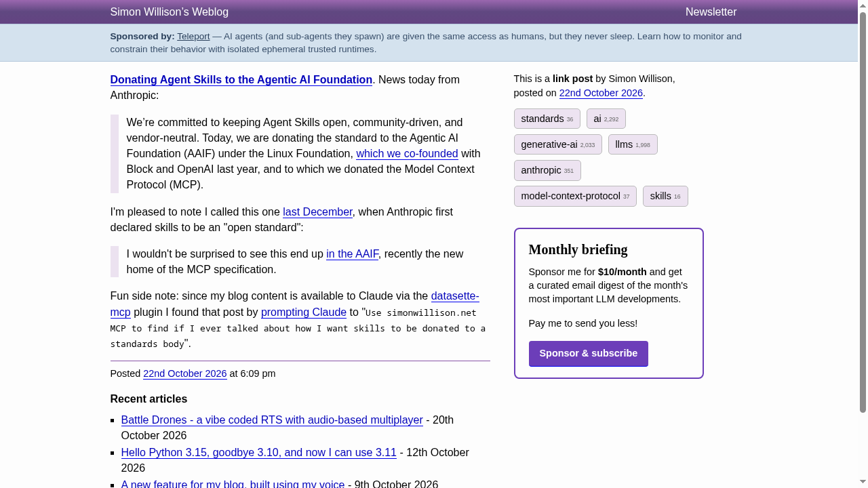Select the 'anthropic' tag

547,170
